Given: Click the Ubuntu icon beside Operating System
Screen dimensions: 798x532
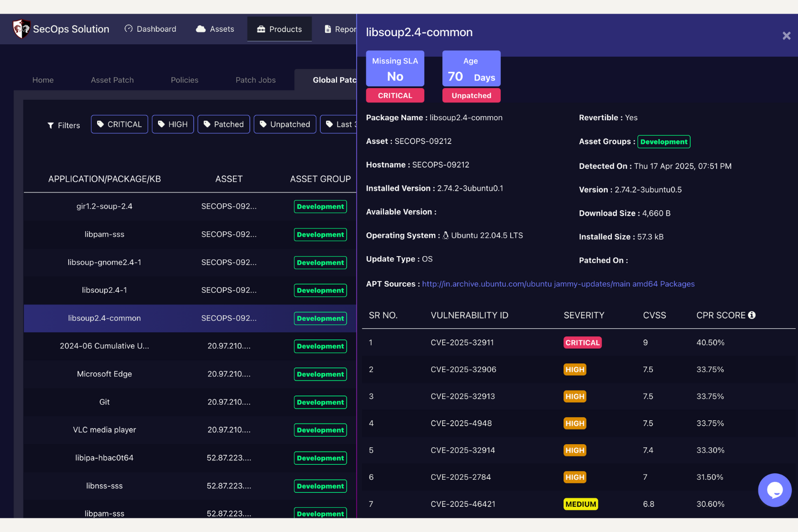Looking at the screenshot, I should [x=446, y=235].
